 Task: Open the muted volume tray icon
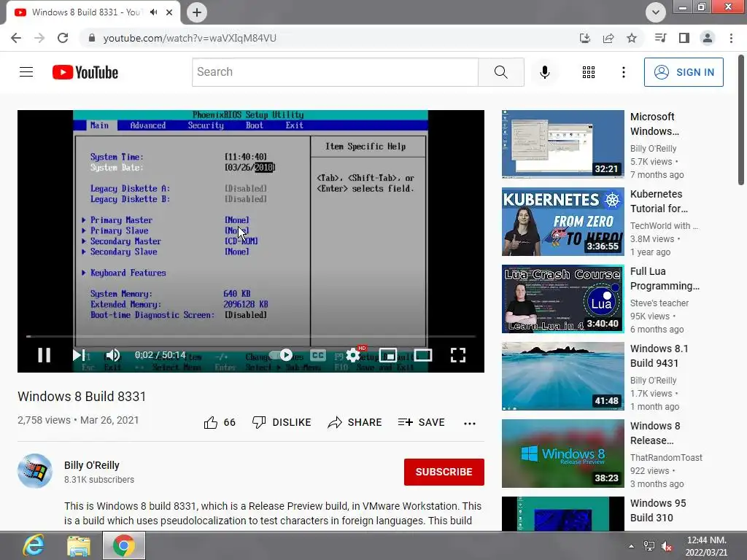coord(667,546)
